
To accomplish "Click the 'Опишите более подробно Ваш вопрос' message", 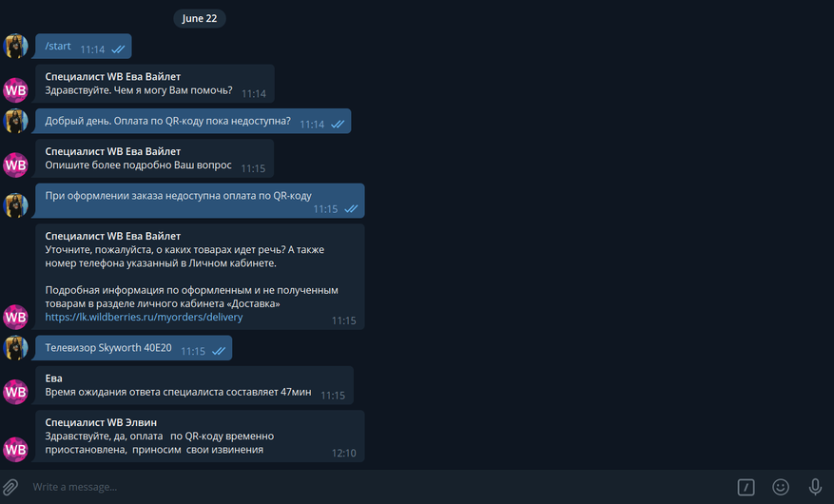I will point(138,165).
